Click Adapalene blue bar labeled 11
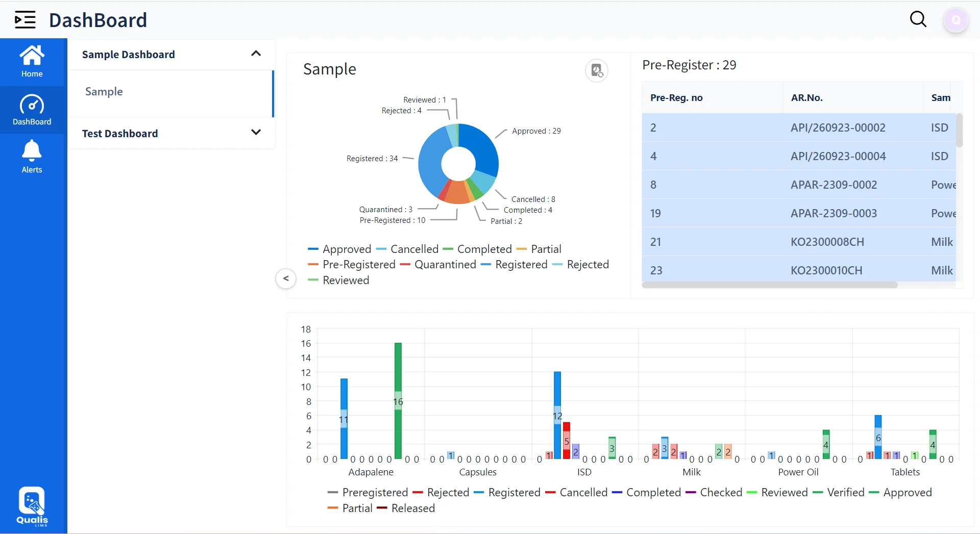The width and height of the screenshot is (980, 534). click(x=344, y=419)
